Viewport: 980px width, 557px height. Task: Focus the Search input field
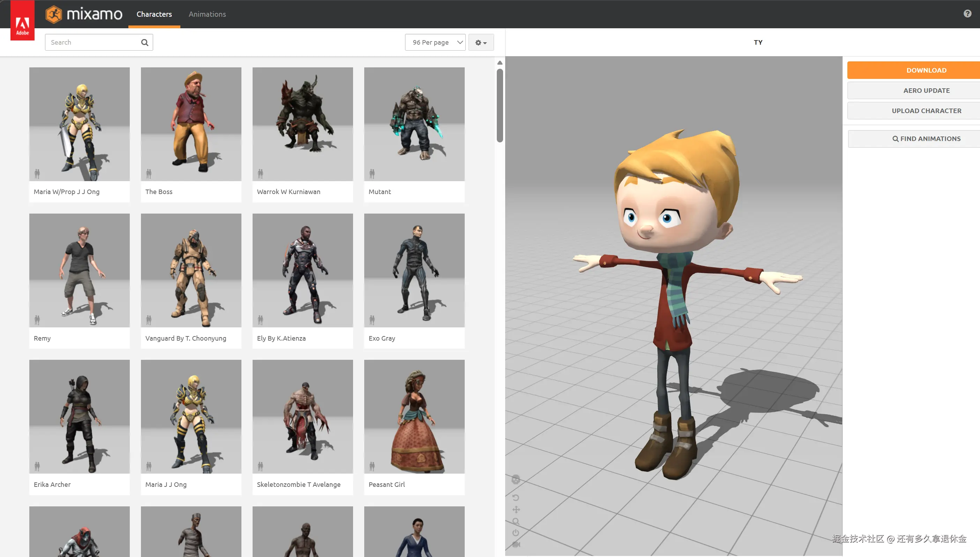pos(99,43)
